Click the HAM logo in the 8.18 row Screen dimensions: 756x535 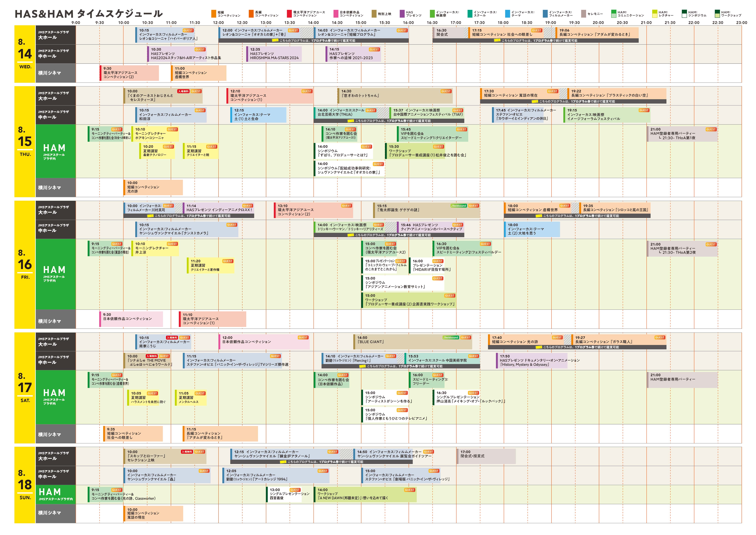pyautogui.click(x=50, y=492)
